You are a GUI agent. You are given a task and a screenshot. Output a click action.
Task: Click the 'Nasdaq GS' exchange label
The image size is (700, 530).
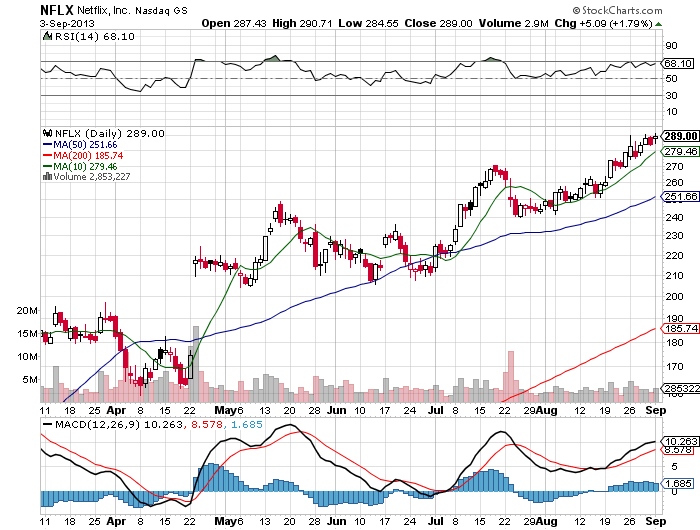point(161,10)
